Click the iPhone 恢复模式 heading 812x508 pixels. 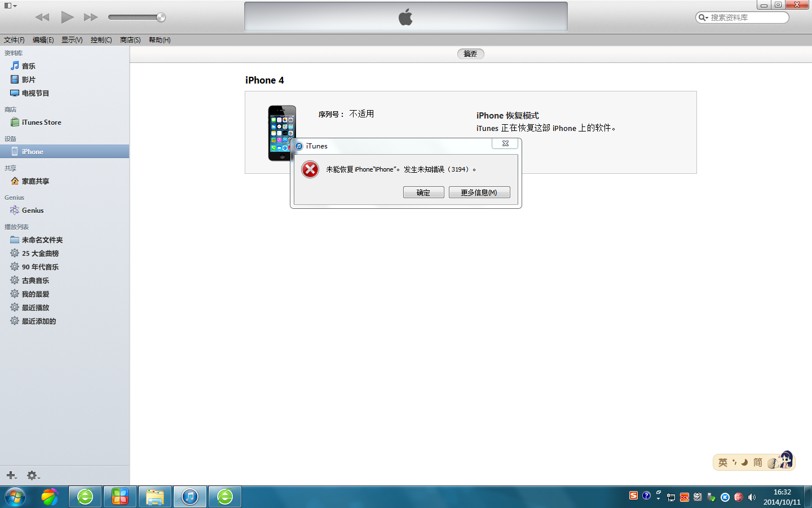[x=507, y=115]
